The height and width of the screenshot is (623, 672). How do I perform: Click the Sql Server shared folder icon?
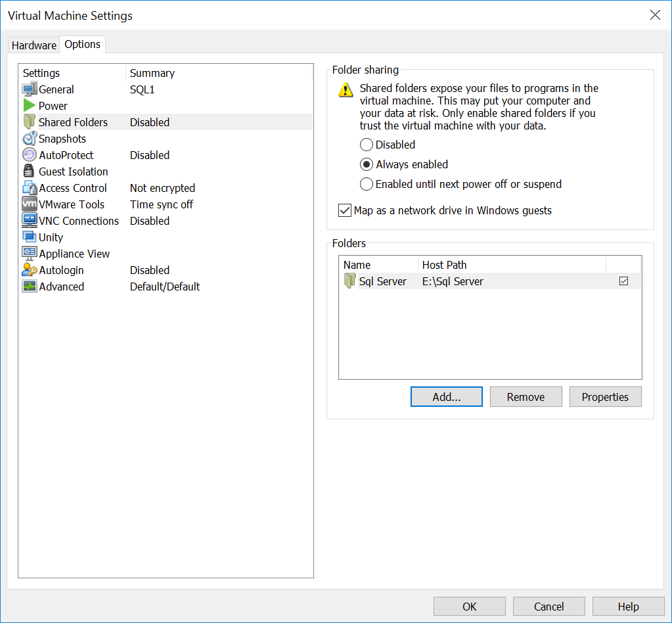349,281
